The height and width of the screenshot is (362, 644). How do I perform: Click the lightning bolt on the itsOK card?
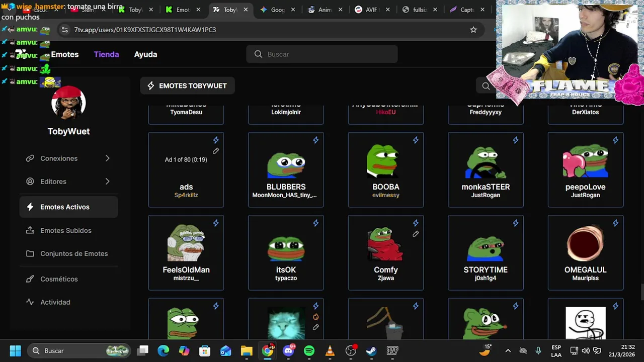pos(316,223)
